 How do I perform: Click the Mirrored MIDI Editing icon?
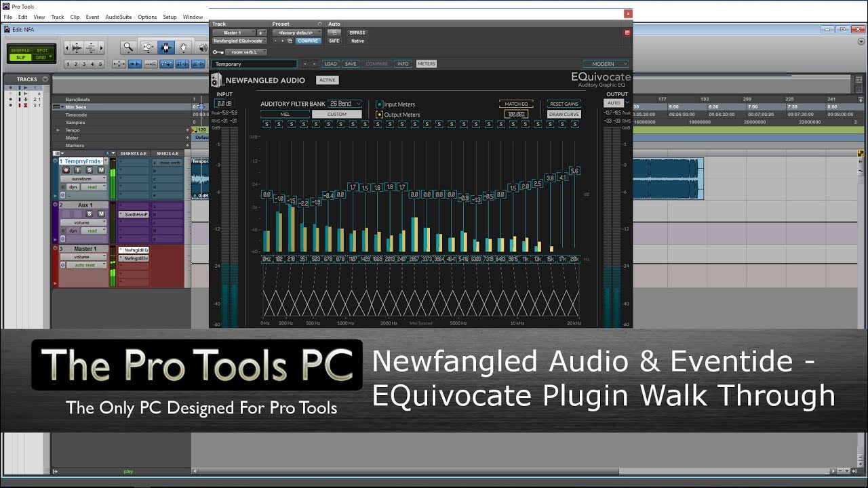click(151, 64)
